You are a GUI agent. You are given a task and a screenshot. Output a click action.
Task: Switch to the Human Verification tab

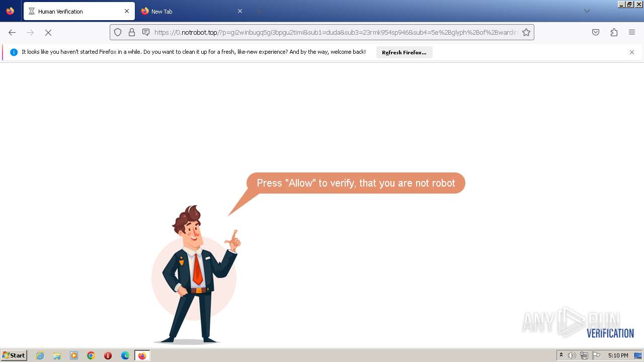tap(79, 11)
